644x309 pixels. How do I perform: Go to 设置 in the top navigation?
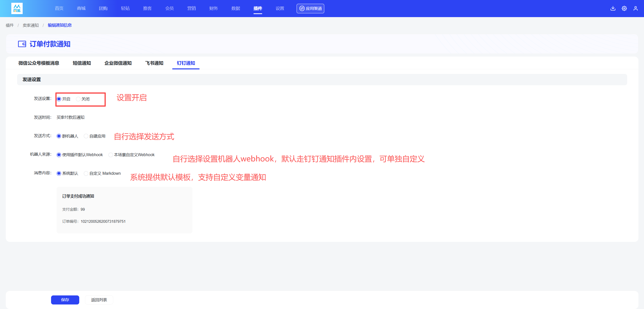coord(280,8)
